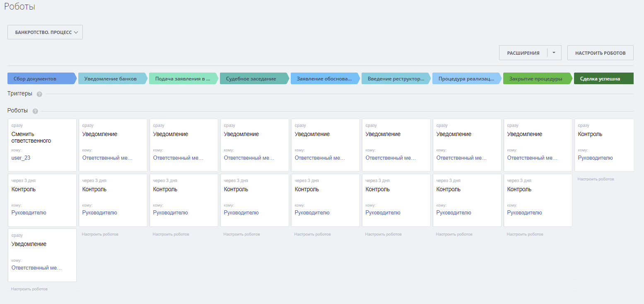The image size is (644, 304).
Task: Select the Сбор документов stage
Action: (41, 78)
